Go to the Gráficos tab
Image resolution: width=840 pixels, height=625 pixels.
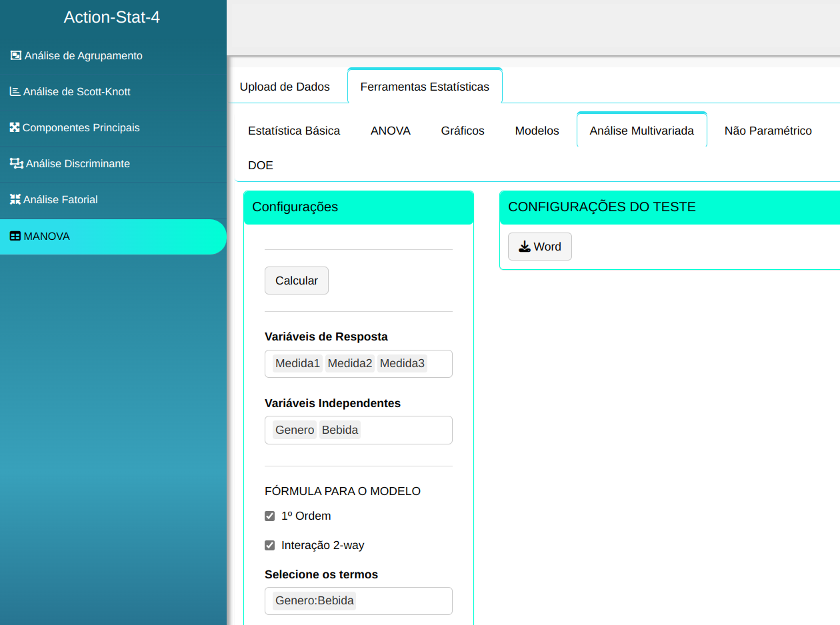pos(463,131)
